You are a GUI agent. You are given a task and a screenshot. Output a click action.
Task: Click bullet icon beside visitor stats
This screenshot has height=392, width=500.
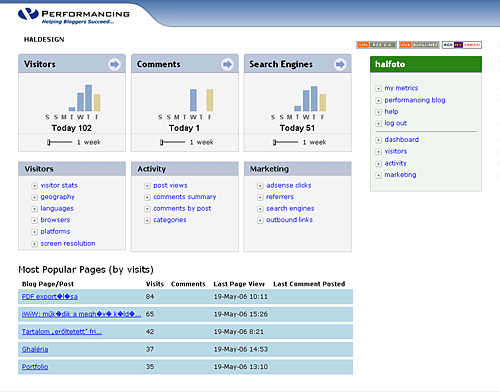pos(34,186)
